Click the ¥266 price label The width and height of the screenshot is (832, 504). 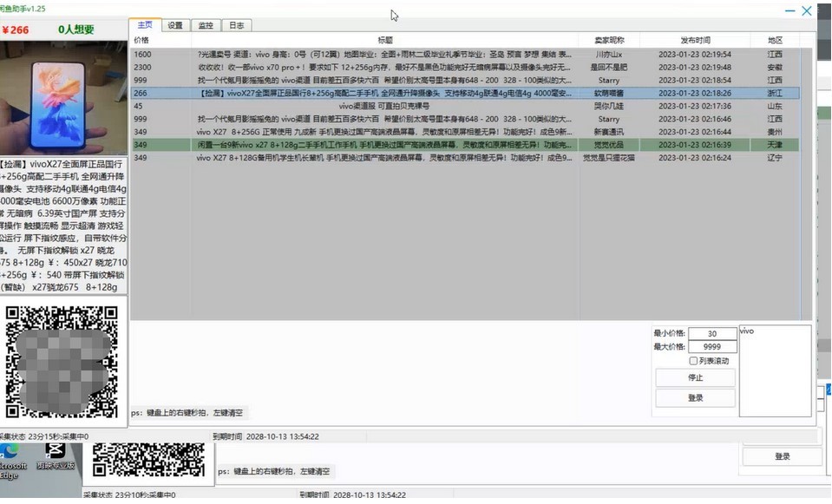coord(15,30)
